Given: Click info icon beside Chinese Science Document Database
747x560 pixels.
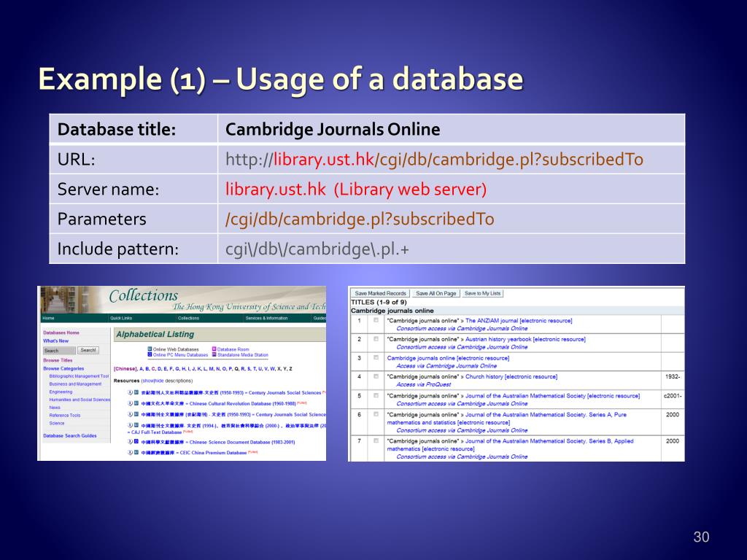Looking at the screenshot, I should coord(130,442).
